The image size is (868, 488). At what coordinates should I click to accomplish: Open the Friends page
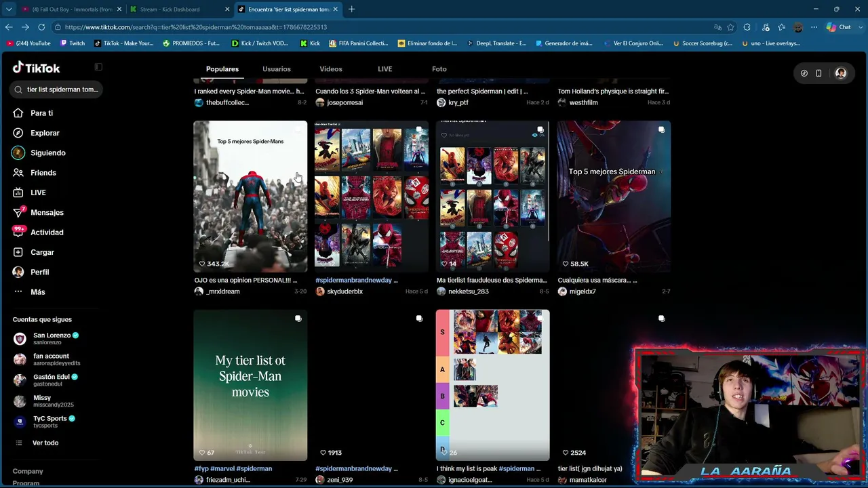tap(43, 173)
